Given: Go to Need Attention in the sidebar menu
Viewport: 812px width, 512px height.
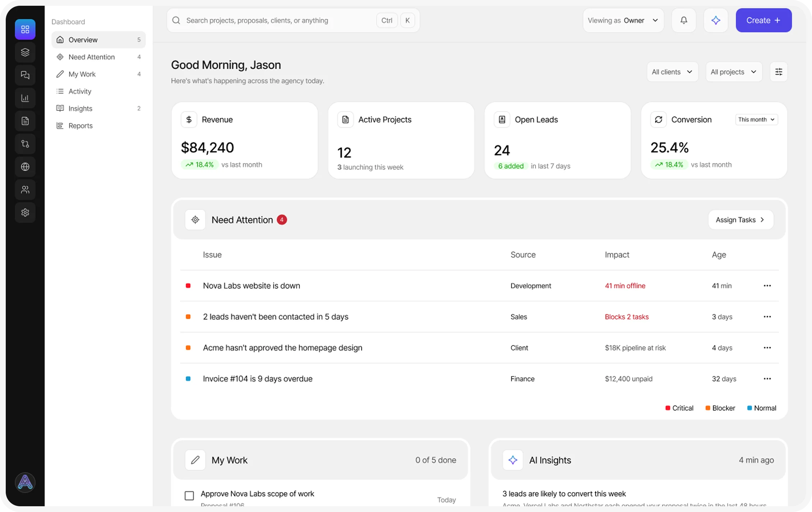Looking at the screenshot, I should (x=98, y=57).
